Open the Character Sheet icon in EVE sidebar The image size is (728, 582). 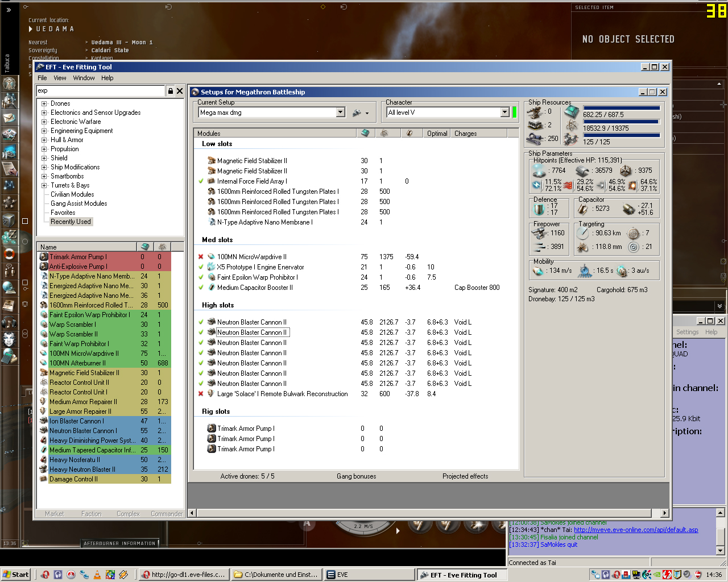point(9,84)
